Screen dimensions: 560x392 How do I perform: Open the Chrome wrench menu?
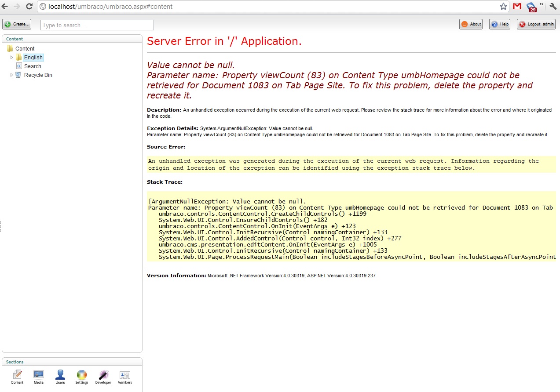tap(553, 7)
